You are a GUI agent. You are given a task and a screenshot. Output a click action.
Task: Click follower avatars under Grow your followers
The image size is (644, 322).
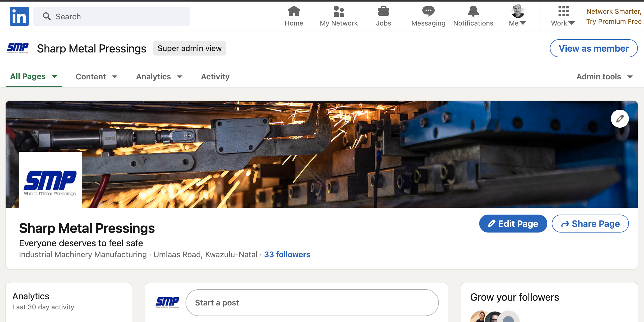[495, 316]
